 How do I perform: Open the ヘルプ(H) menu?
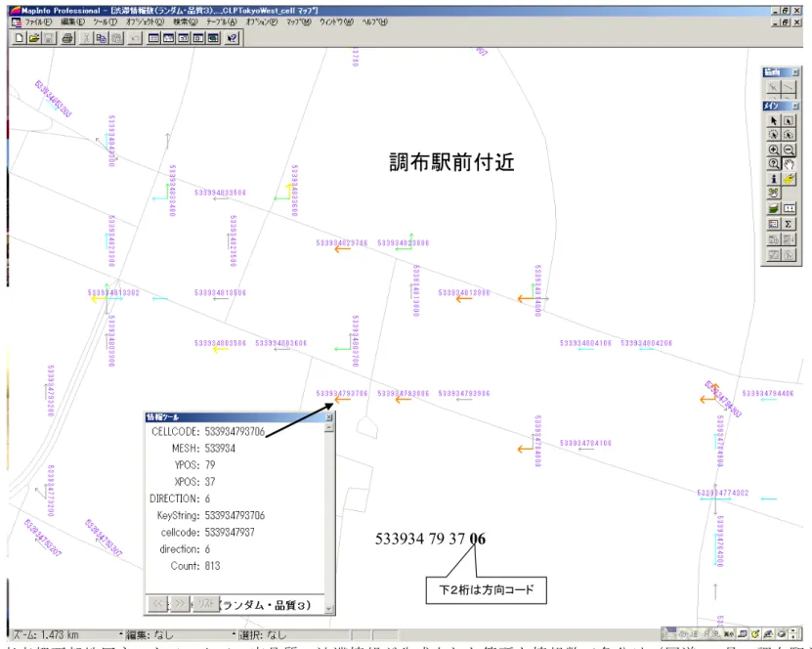tap(374, 22)
